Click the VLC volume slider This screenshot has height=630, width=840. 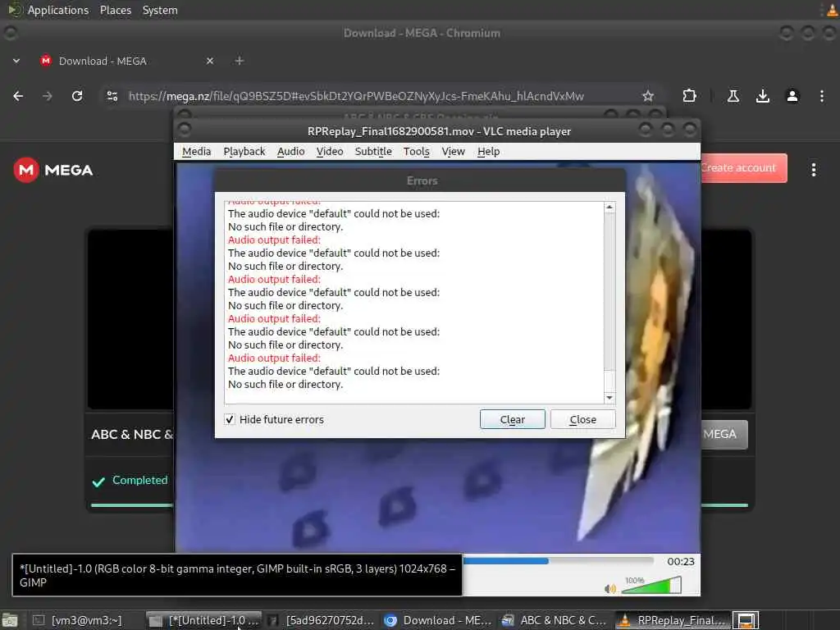click(x=651, y=586)
